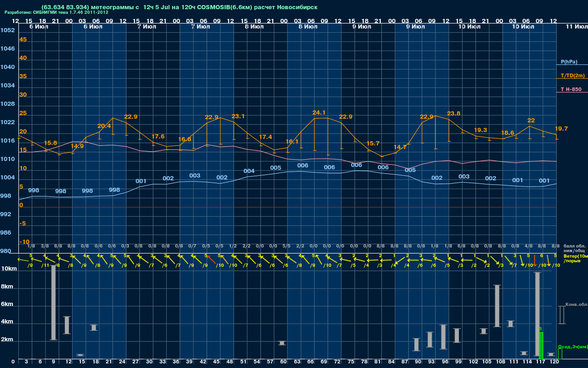Click the small cloud bar above hour 60
The width and height of the screenshot is (588, 368).
[x=282, y=343]
